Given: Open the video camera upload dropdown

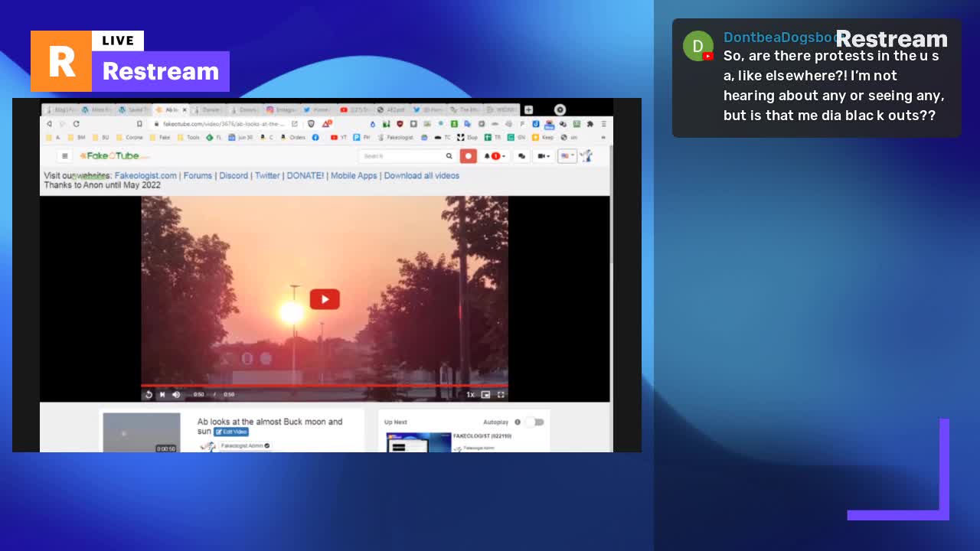Looking at the screenshot, I should tap(544, 156).
